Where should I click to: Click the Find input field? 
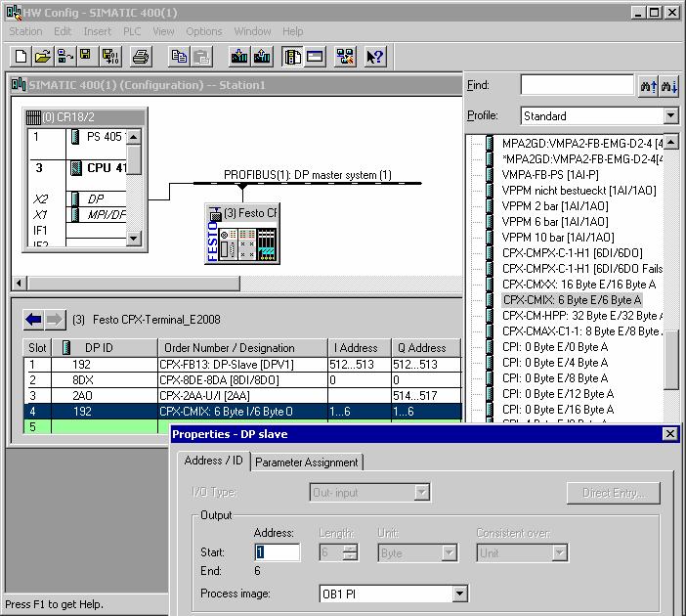[x=578, y=85]
